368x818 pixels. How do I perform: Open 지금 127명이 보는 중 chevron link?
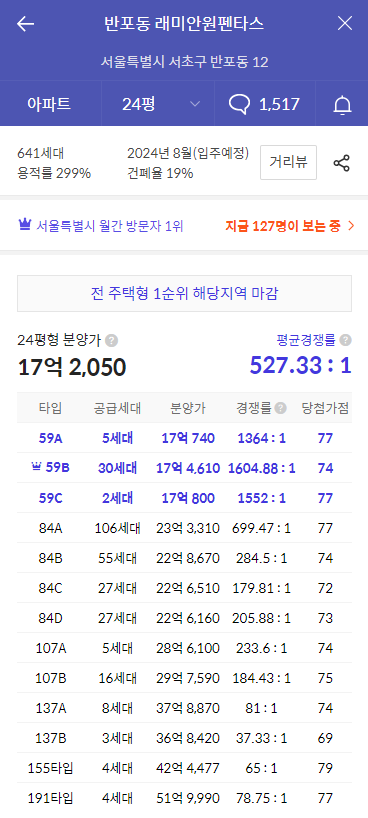351,226
